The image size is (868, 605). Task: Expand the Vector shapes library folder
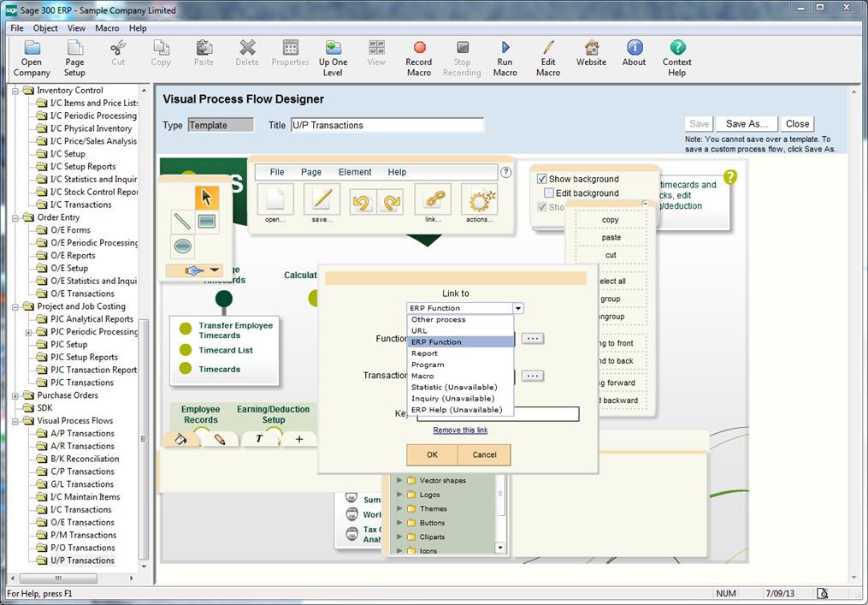tap(399, 480)
